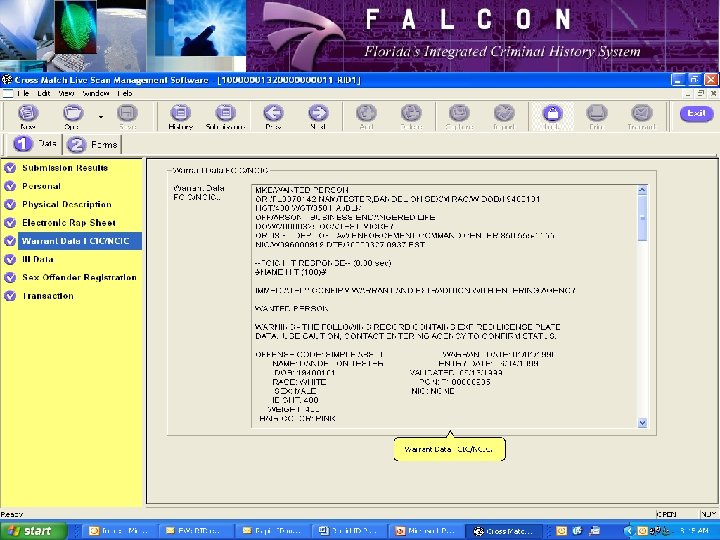720x540 pixels.
Task: Click the system tray clock
Action: pos(694,531)
